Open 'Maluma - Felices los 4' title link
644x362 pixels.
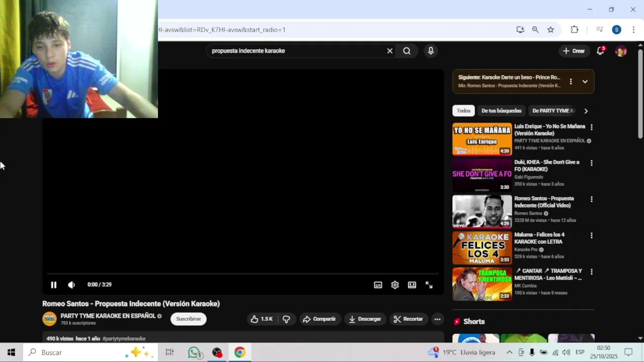(539, 238)
